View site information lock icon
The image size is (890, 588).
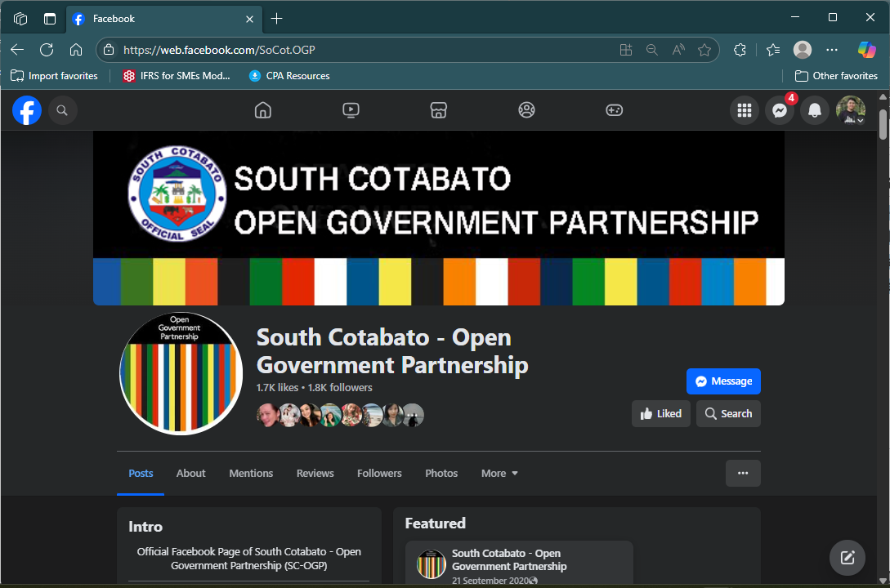[109, 50]
